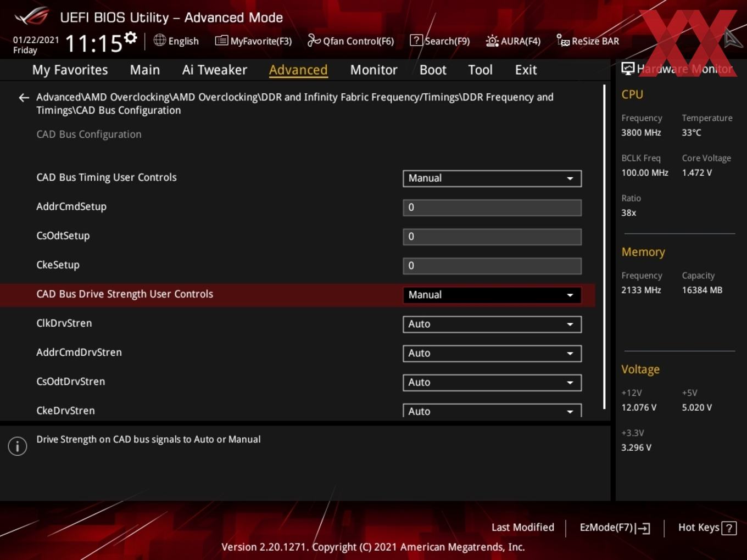Click the 100.00 MHz BCLK value
The width and height of the screenshot is (747, 560).
(x=645, y=172)
